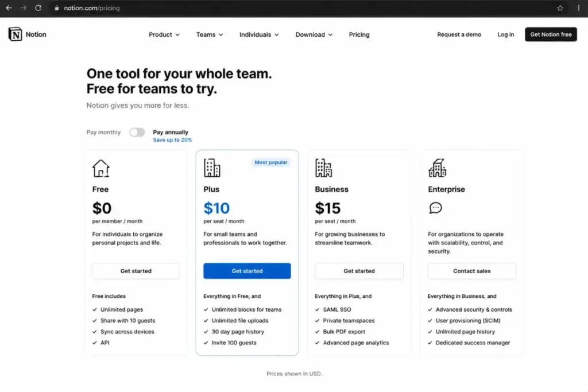Screen dimensions: 588x392
Task: Open the Download dropdown menu
Action: coord(314,34)
